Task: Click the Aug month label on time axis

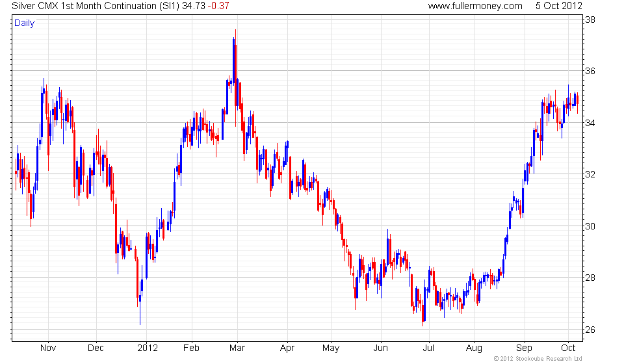Action: (474, 348)
